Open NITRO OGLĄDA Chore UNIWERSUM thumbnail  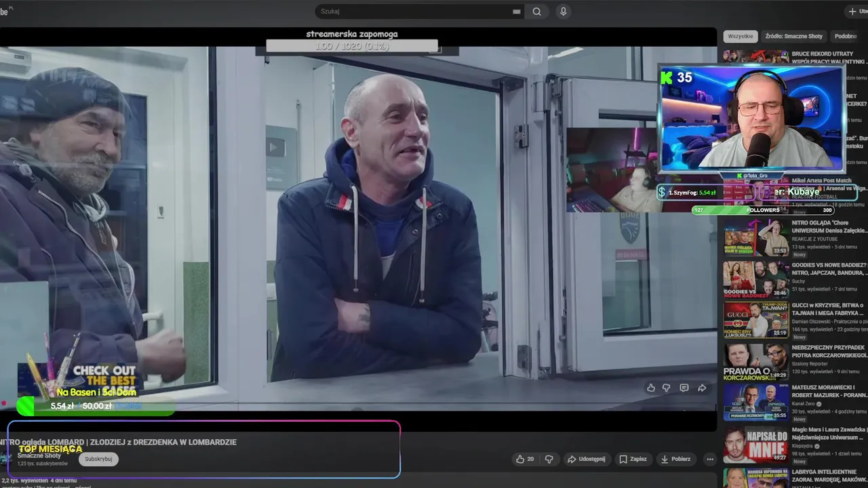pos(755,237)
